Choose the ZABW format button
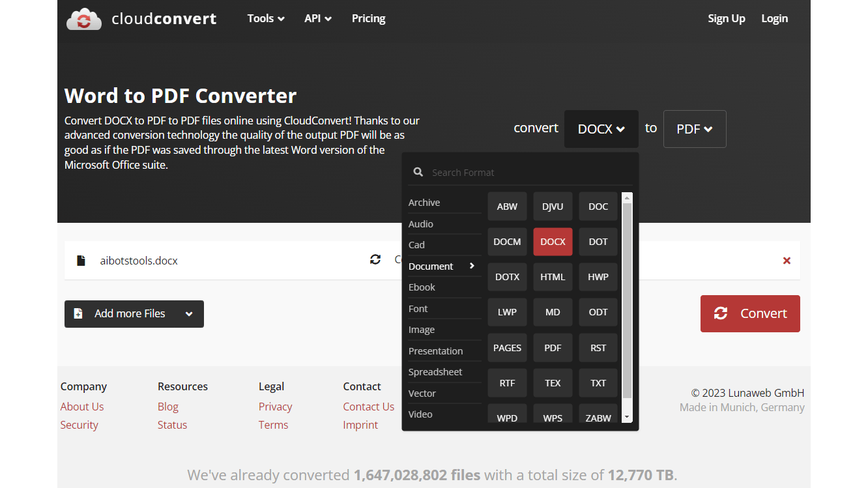 click(598, 414)
